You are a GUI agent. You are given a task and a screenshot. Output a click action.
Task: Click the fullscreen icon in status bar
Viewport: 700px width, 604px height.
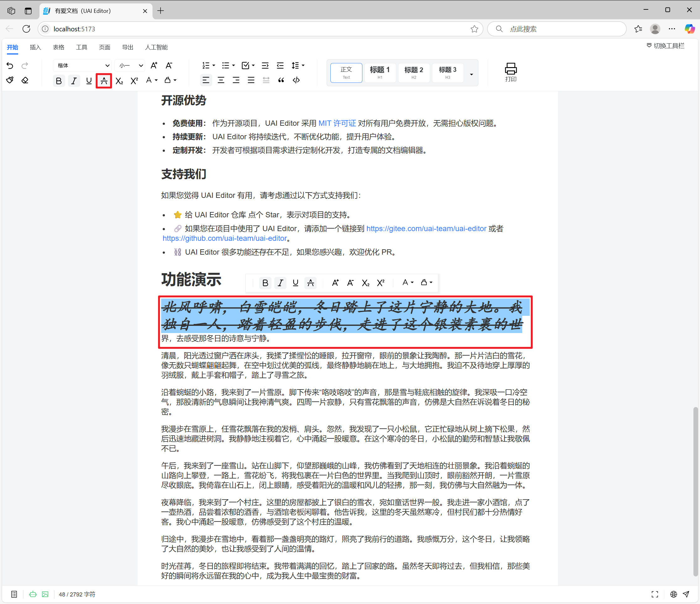[x=655, y=594]
